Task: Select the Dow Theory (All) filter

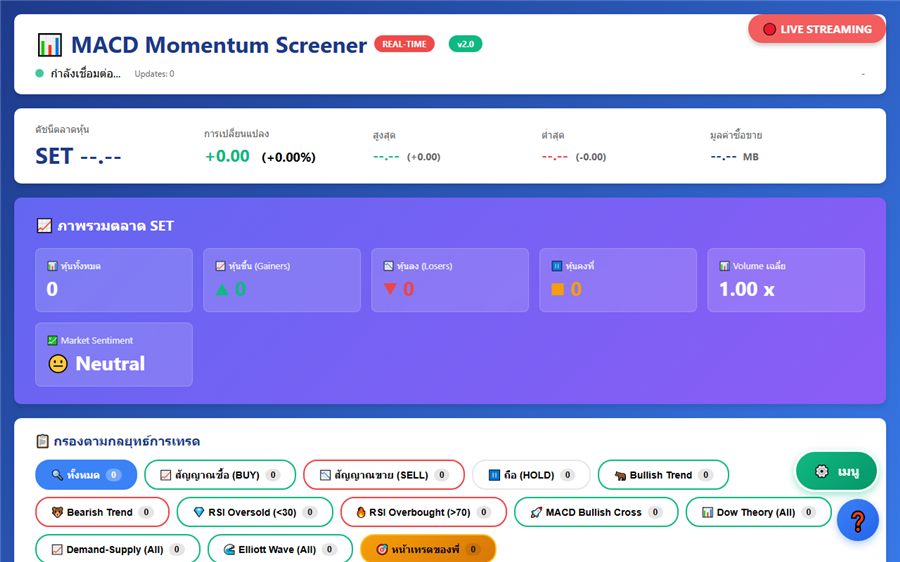Action: [x=758, y=512]
